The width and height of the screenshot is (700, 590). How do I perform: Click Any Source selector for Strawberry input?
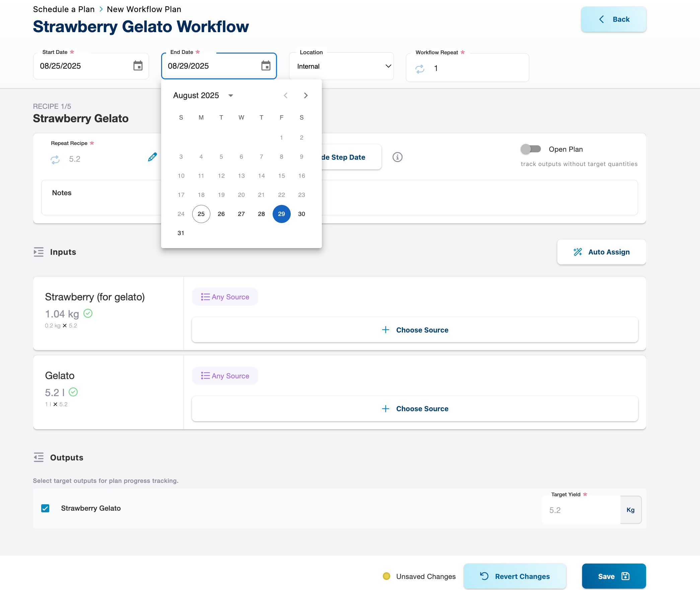coord(225,297)
